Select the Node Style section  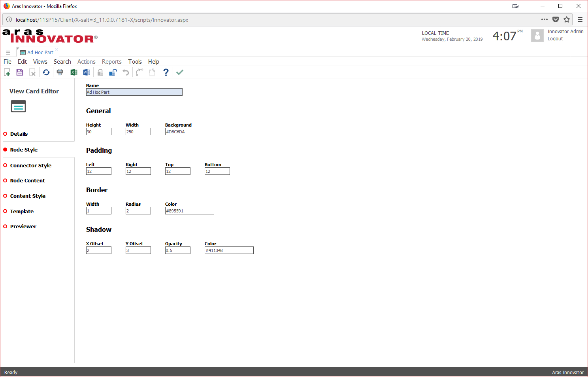24,150
